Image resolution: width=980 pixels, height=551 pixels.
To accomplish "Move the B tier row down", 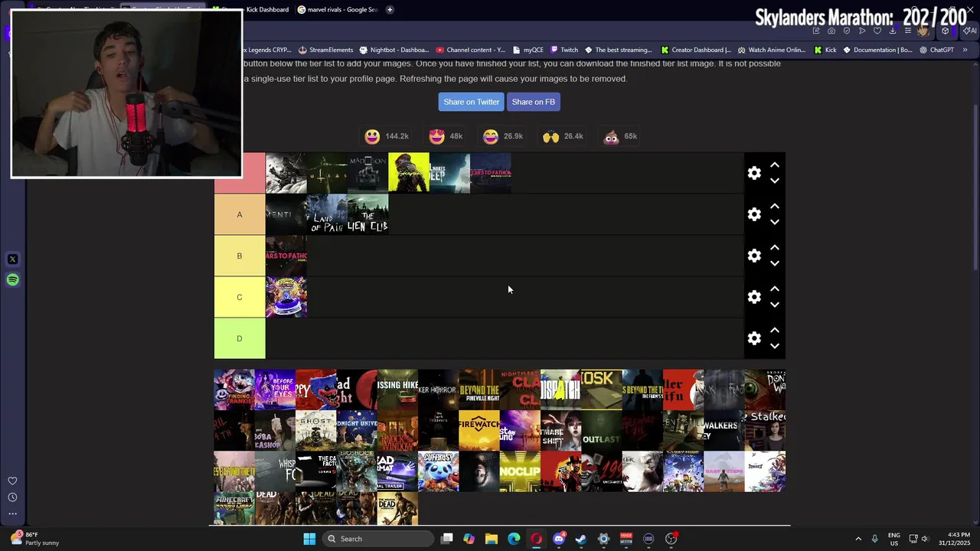I will 775,263.
